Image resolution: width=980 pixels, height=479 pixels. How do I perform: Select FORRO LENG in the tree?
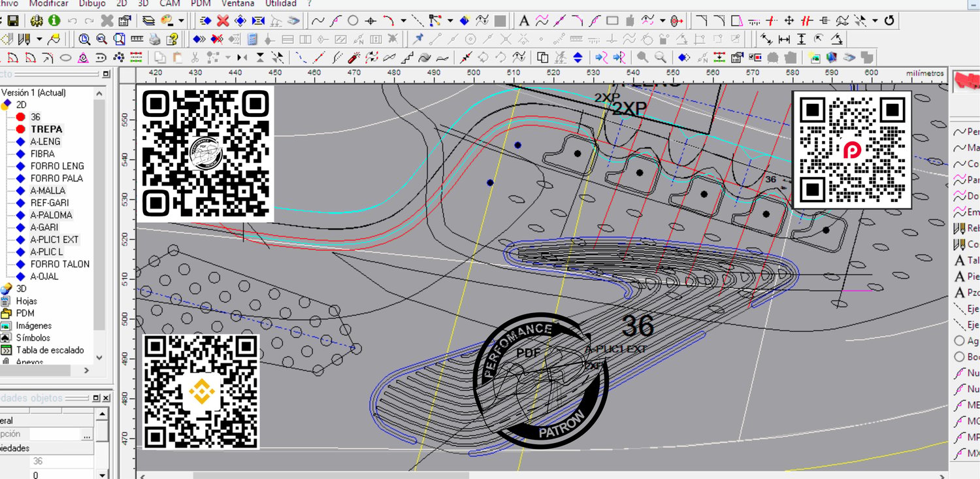[x=57, y=166]
